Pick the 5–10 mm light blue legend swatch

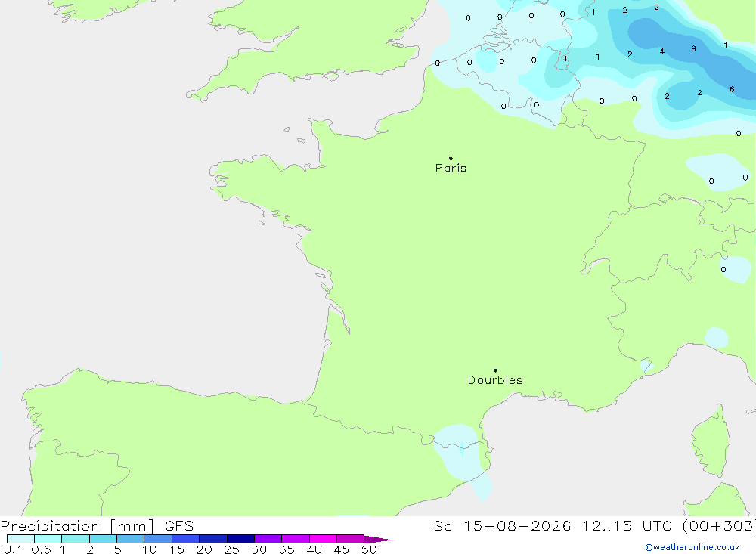(x=131, y=539)
